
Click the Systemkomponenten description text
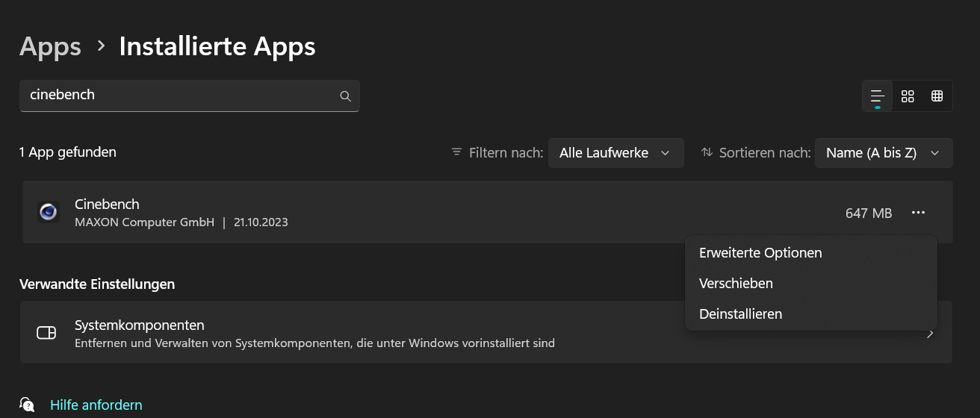tap(314, 343)
